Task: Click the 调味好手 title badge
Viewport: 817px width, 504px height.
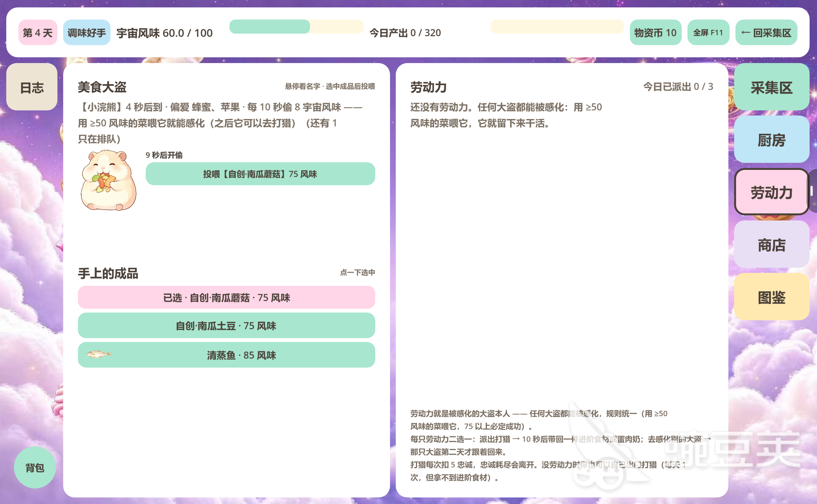Action: point(87,32)
